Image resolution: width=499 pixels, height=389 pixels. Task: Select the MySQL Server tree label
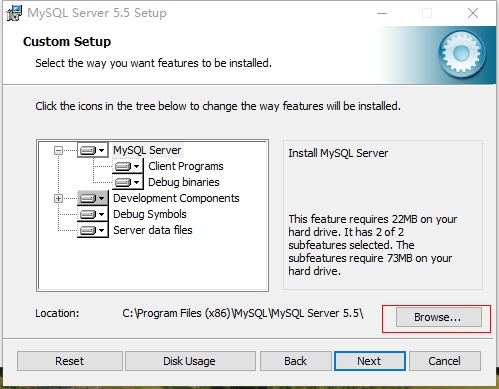coord(147,150)
